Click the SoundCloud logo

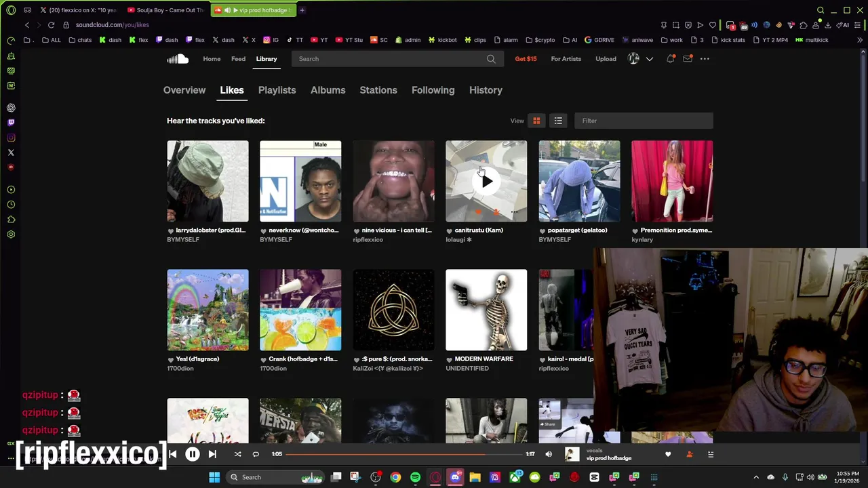[178, 59]
